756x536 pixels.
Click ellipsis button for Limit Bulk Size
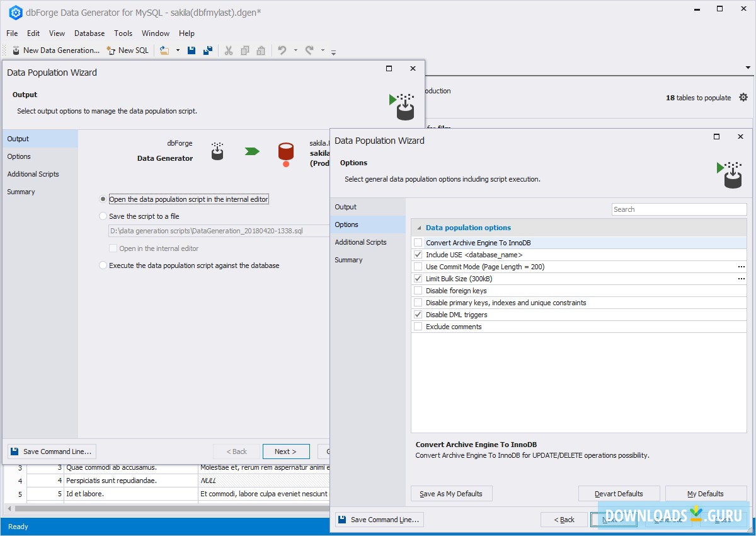point(742,279)
